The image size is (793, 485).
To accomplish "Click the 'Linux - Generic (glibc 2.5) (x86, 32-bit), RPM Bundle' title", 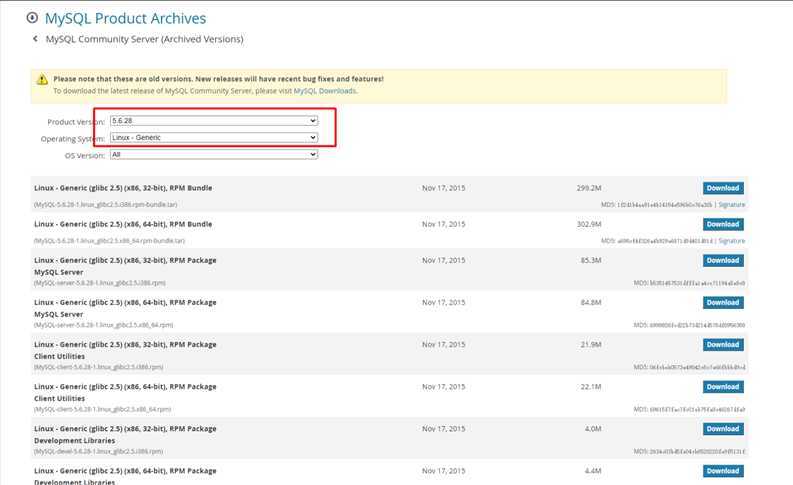I will click(123, 188).
